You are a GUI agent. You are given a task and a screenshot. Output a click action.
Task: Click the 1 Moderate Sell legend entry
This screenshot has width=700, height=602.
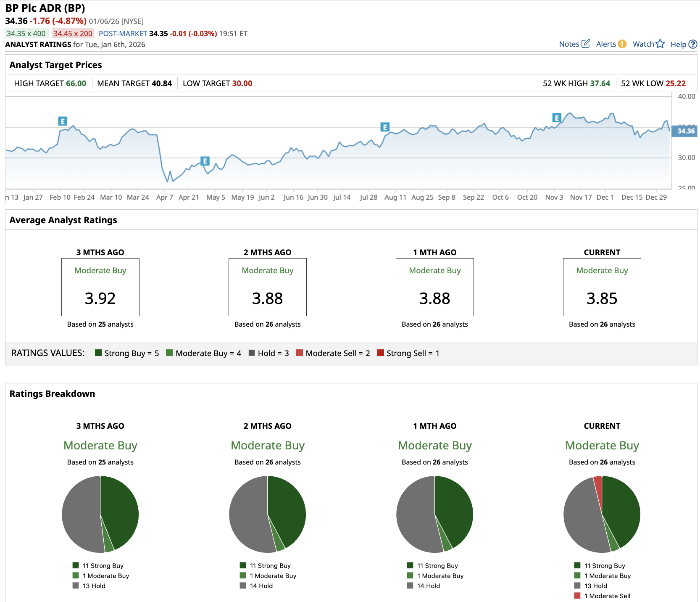pos(602,596)
